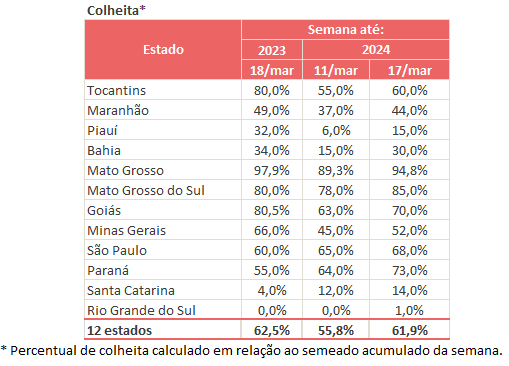Click the Paraná 73,0% value

[x=409, y=270]
